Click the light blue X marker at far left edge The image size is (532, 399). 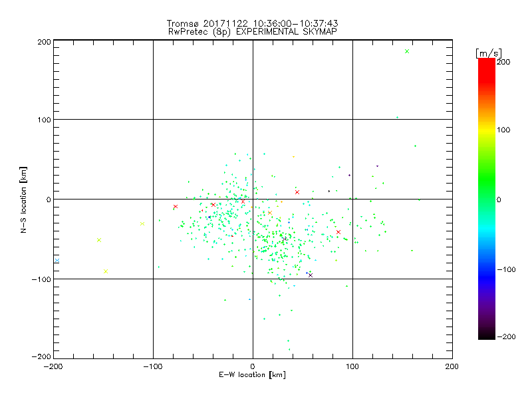pyautogui.click(x=57, y=261)
